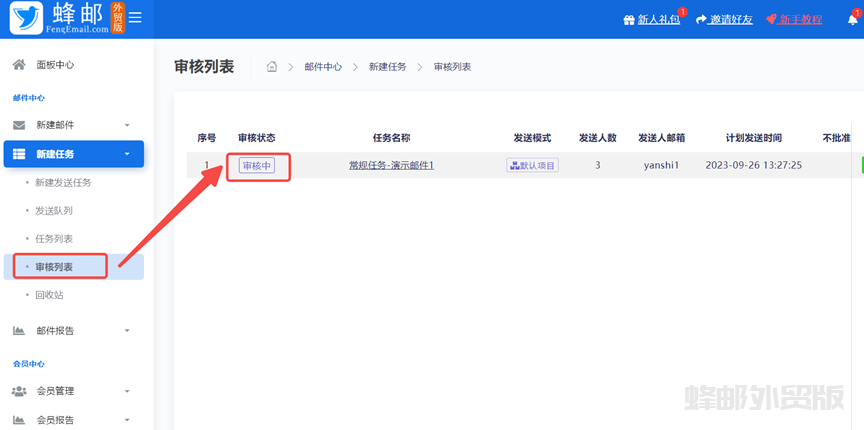
Task: Click the rocket icon for 新手教程
Action: pos(771,20)
